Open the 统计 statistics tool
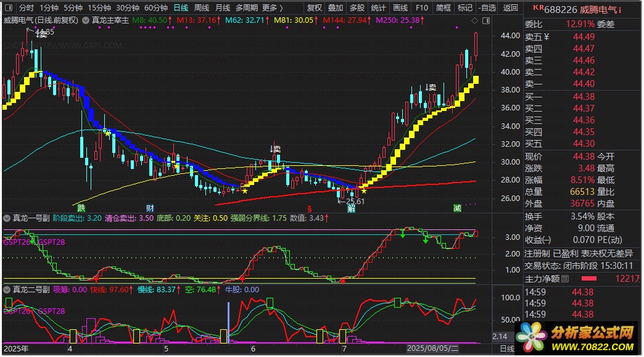Viewport: 644px width, 357px height. click(378, 8)
